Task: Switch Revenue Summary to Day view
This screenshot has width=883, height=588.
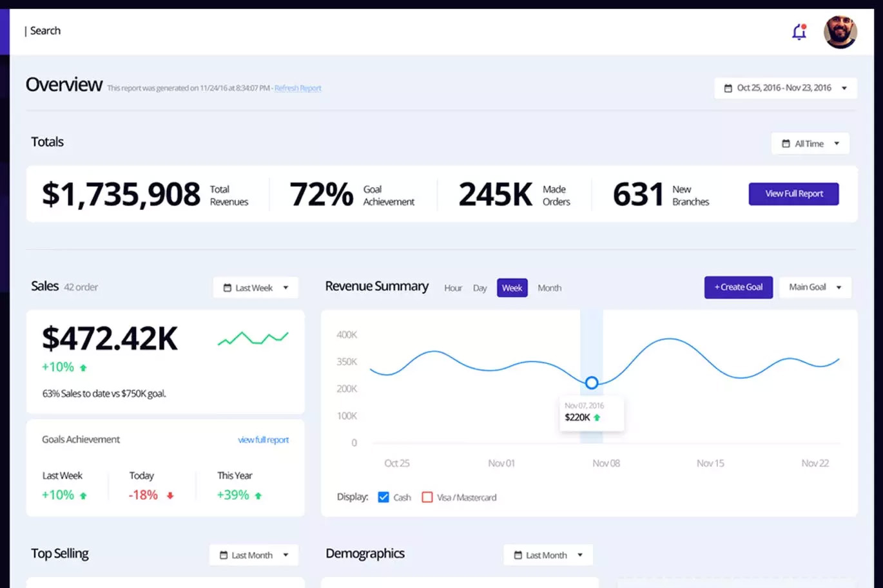Action: tap(480, 288)
